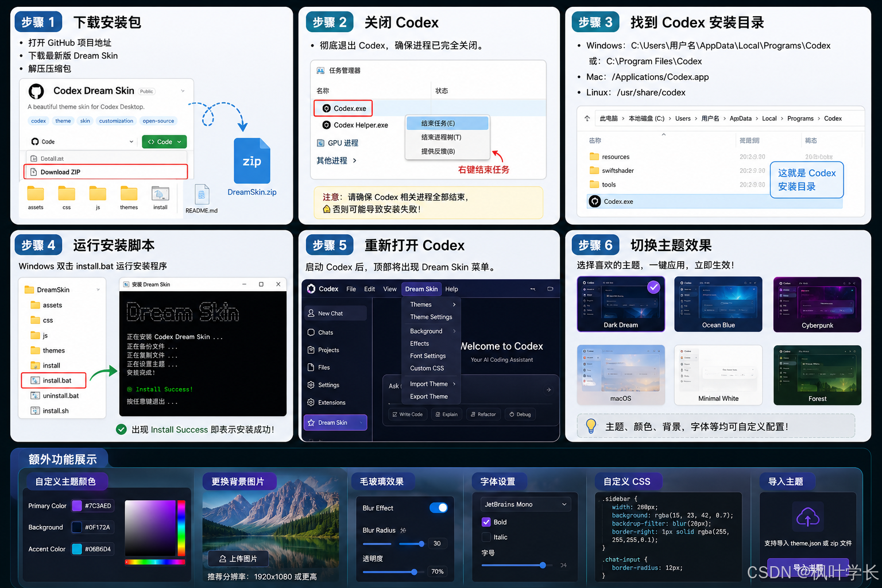Click the Accent Color cyan swatch

click(x=77, y=549)
